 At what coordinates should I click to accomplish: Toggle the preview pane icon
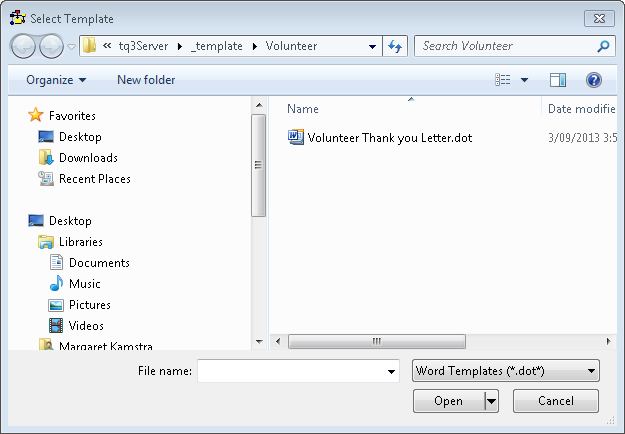(558, 80)
